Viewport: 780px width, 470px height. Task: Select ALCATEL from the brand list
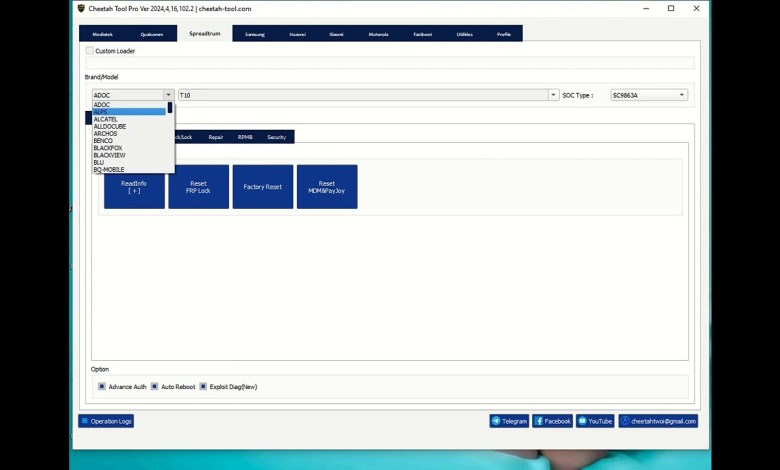(x=106, y=119)
